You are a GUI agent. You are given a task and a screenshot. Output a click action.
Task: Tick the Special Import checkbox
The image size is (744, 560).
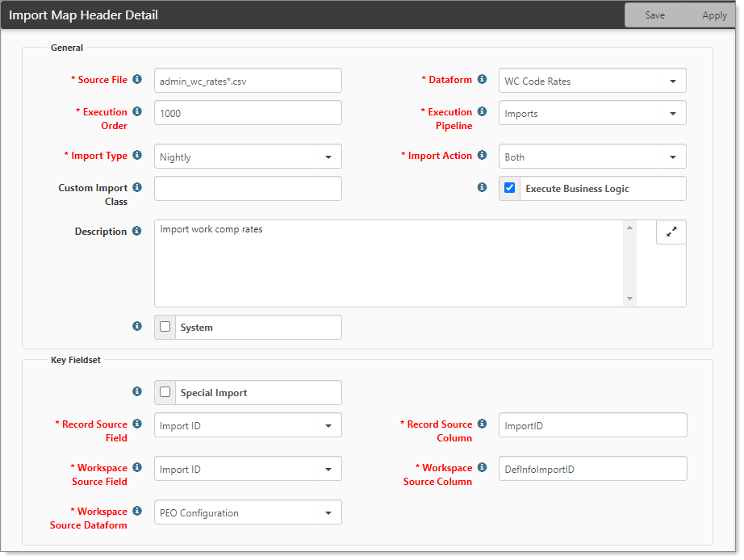[x=165, y=392]
